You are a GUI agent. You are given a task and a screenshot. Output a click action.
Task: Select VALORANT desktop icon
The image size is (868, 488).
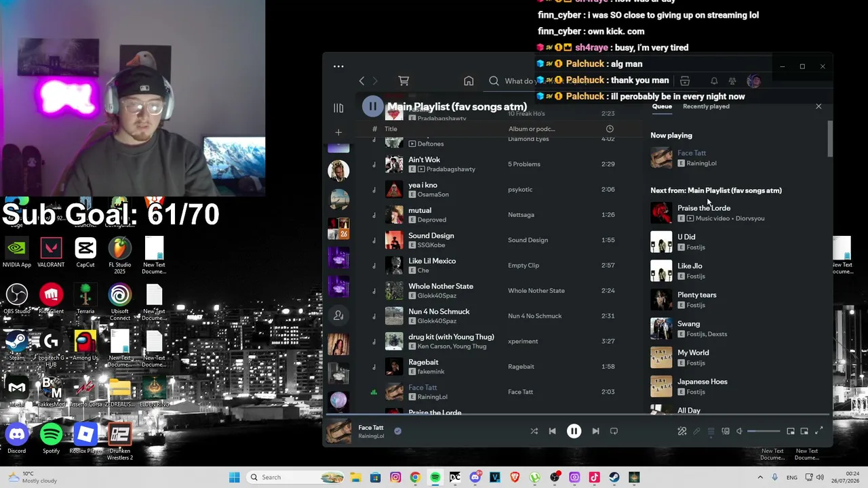(51, 252)
